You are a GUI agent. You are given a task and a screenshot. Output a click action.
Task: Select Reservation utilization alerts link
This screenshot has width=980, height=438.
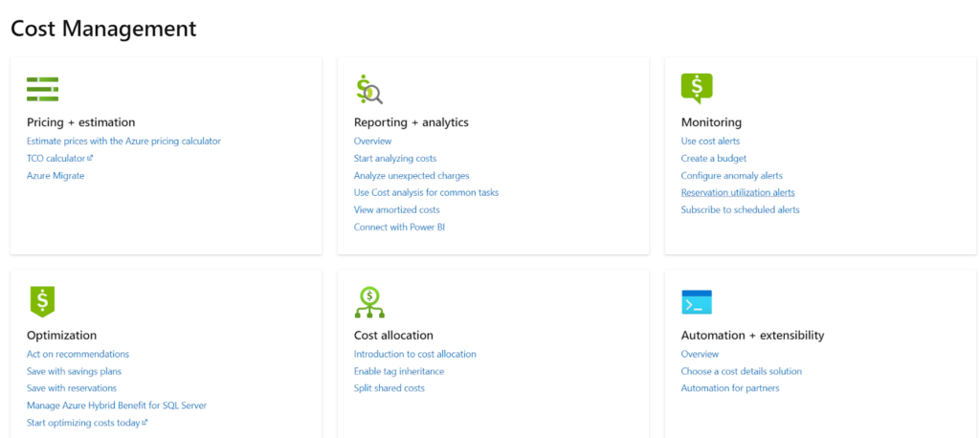coord(738,192)
